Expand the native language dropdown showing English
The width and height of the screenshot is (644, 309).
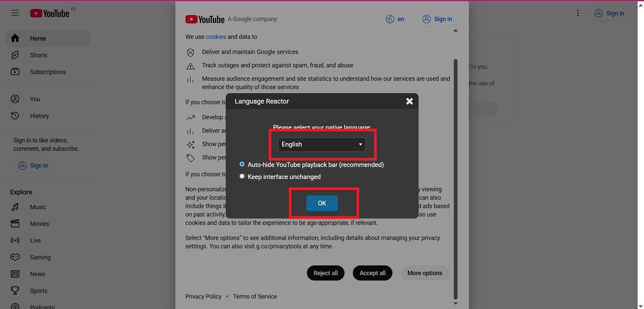tap(322, 144)
